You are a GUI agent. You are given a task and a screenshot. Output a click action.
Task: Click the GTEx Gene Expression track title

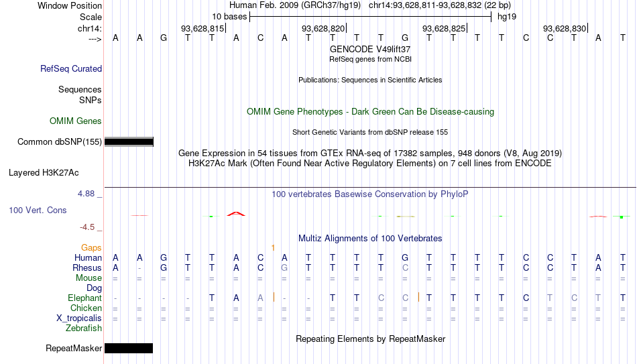click(370, 153)
